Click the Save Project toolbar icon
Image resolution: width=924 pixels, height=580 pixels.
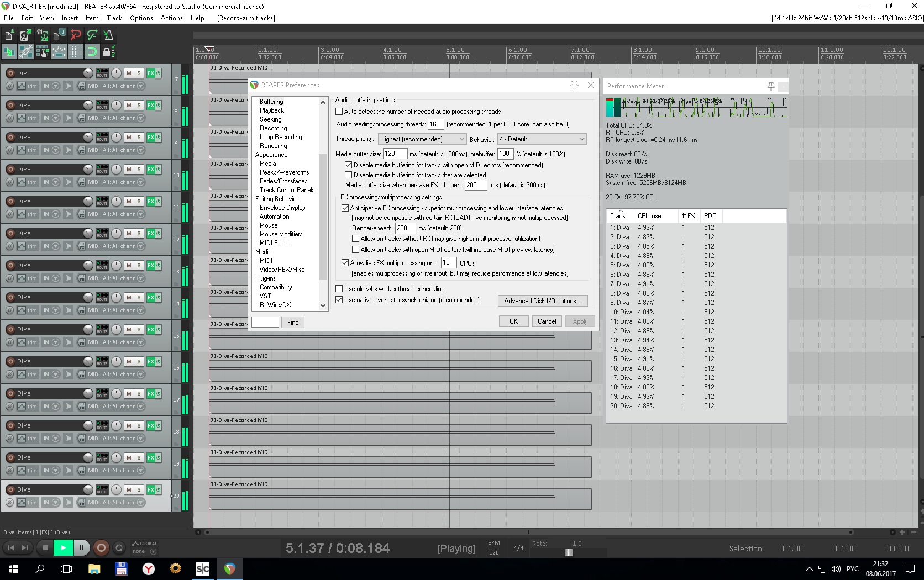click(43, 35)
